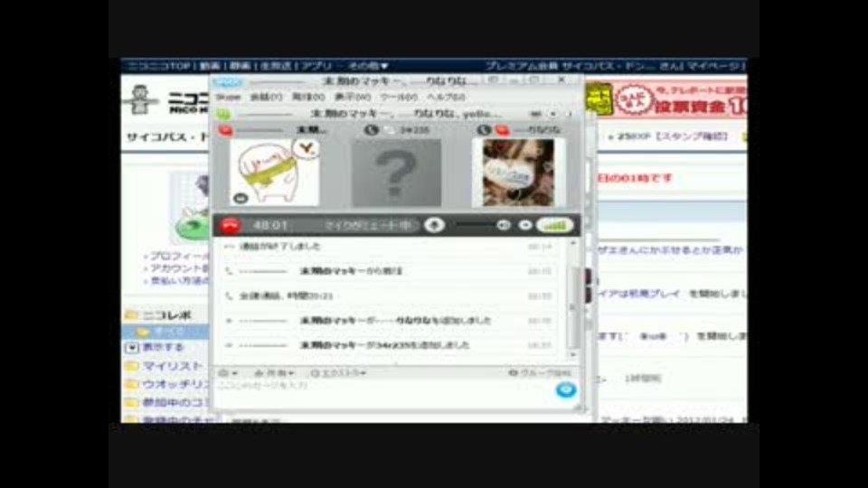Click the profile link under the Niconico avatar

178,257
